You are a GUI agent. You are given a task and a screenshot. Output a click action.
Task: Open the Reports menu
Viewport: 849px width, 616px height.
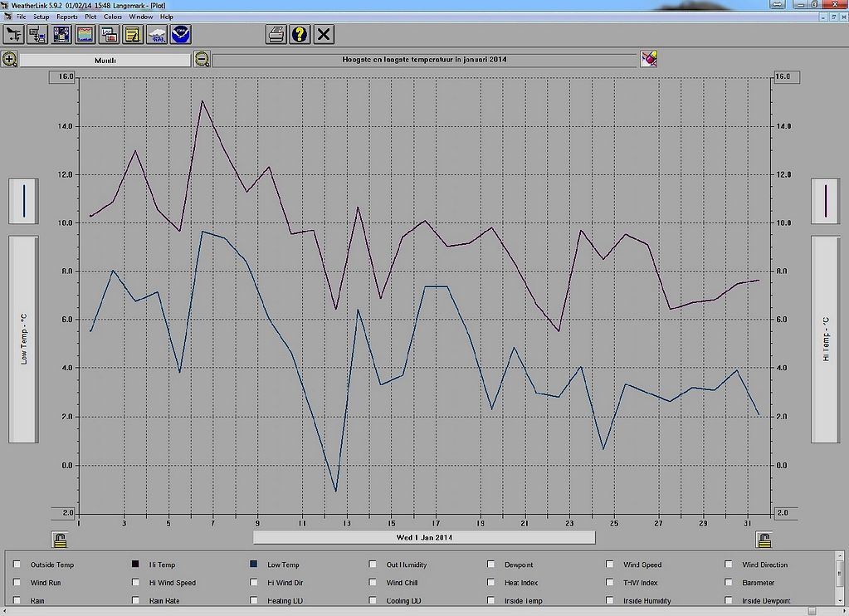[x=67, y=17]
